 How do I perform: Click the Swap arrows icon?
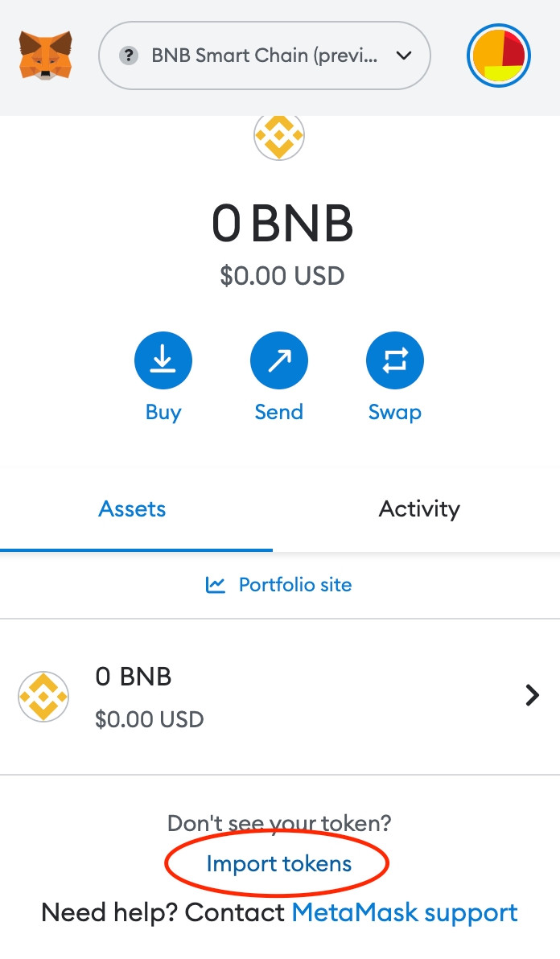click(x=395, y=361)
